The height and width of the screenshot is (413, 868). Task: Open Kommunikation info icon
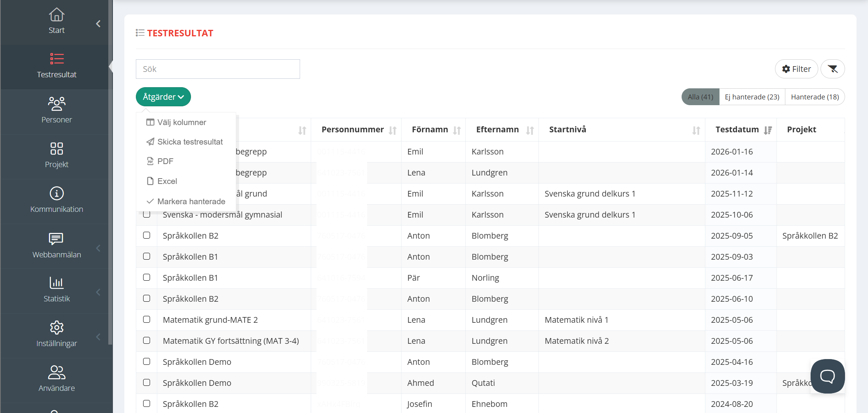57,193
